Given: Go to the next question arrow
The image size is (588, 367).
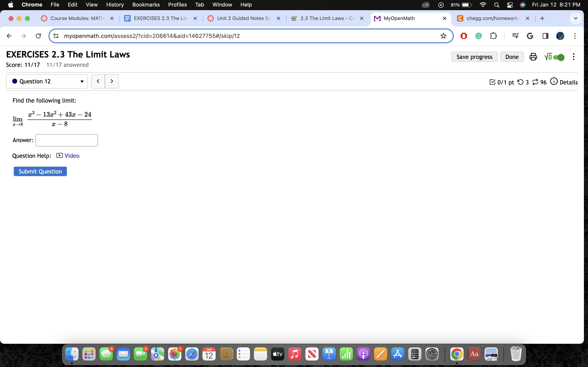Looking at the screenshot, I should tap(112, 81).
